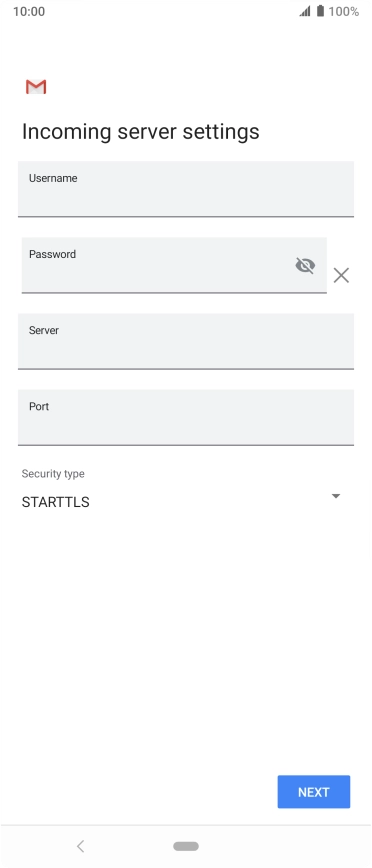Select the STARTTLS security type value
372x868 pixels.
[55, 502]
